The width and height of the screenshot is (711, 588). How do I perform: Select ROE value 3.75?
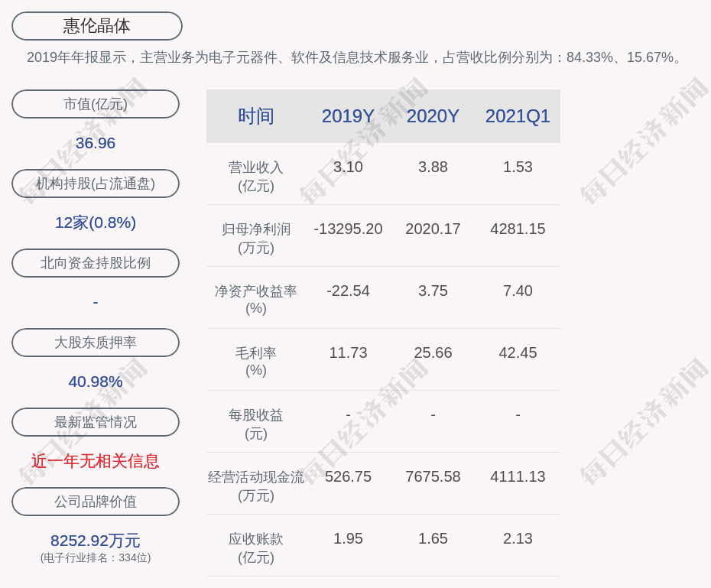tap(433, 291)
